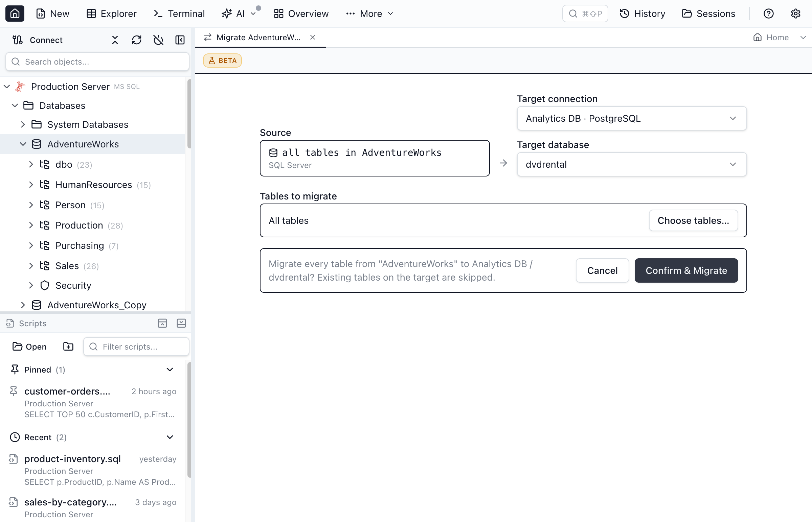This screenshot has height=522, width=812.
Task: Open the AI assistant menu
Action: 239,14
